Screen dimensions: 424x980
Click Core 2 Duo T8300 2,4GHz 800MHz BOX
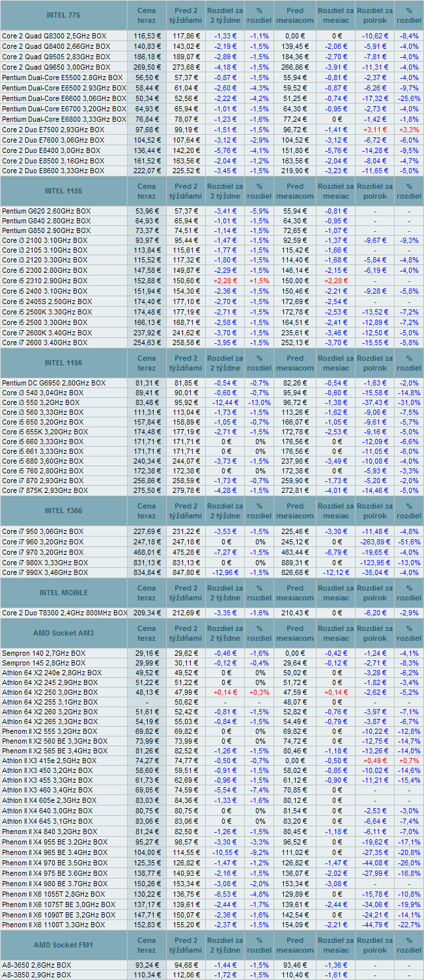pos(64,613)
